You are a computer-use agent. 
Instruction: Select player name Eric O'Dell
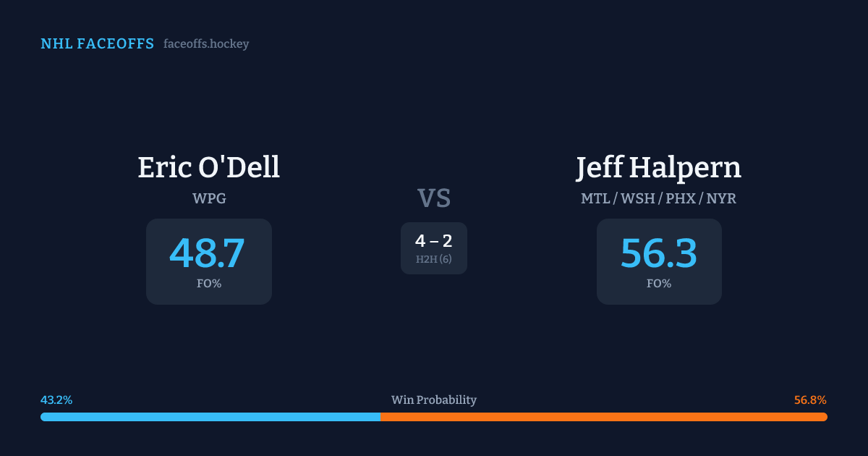[x=208, y=167]
